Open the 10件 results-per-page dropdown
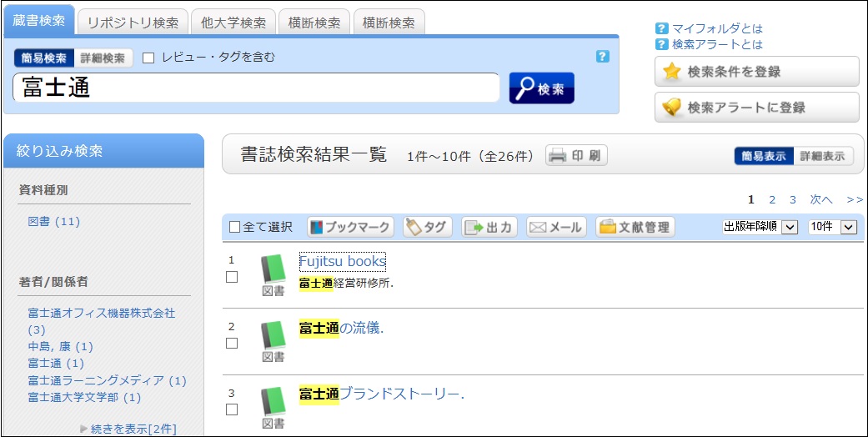The height and width of the screenshot is (437, 868). (x=833, y=227)
